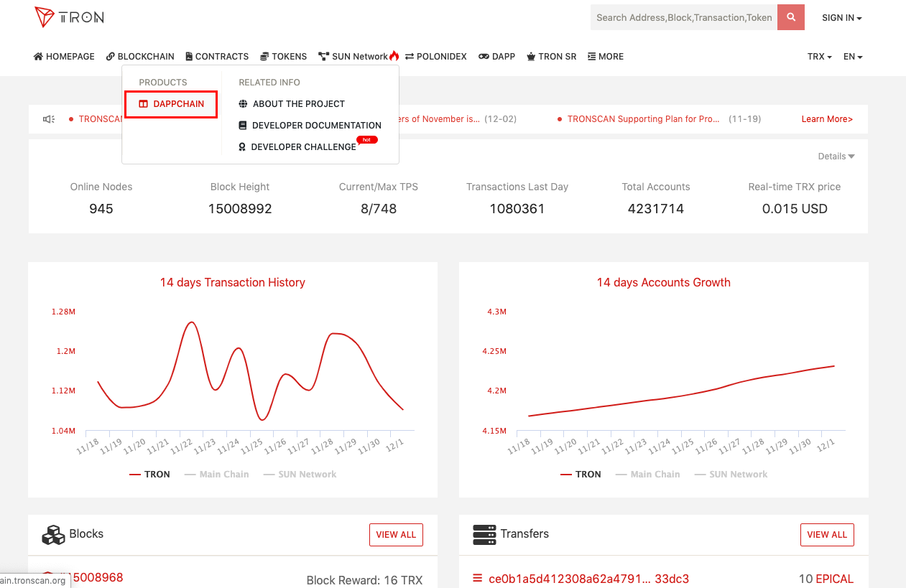Click the Current/Max TPS value 8/748

[379, 209]
